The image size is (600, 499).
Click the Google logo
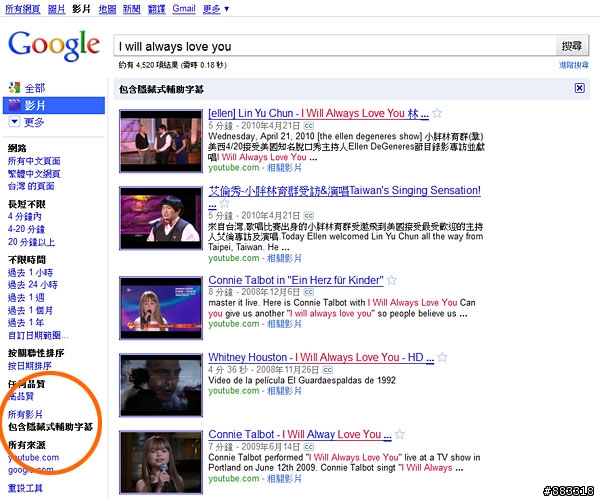pyautogui.click(x=54, y=45)
